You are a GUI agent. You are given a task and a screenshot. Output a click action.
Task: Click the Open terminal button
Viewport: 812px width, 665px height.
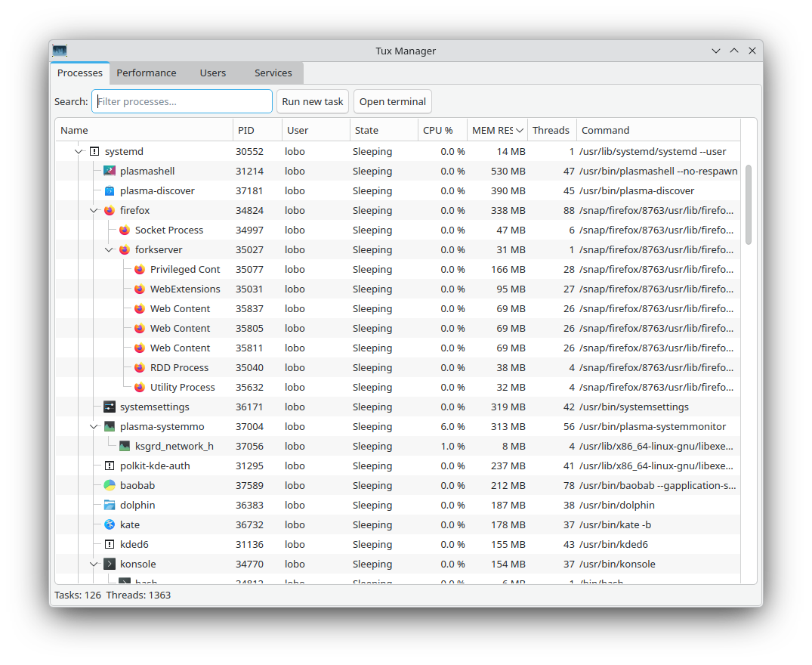pos(393,101)
